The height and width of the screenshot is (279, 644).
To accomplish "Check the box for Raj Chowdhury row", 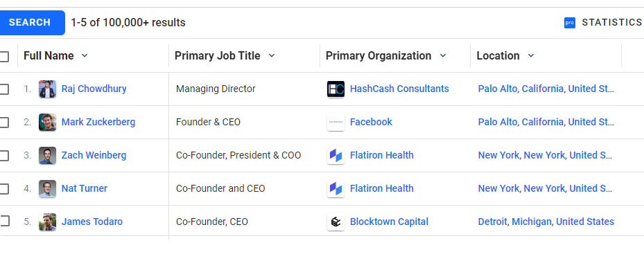I will click(x=4, y=89).
